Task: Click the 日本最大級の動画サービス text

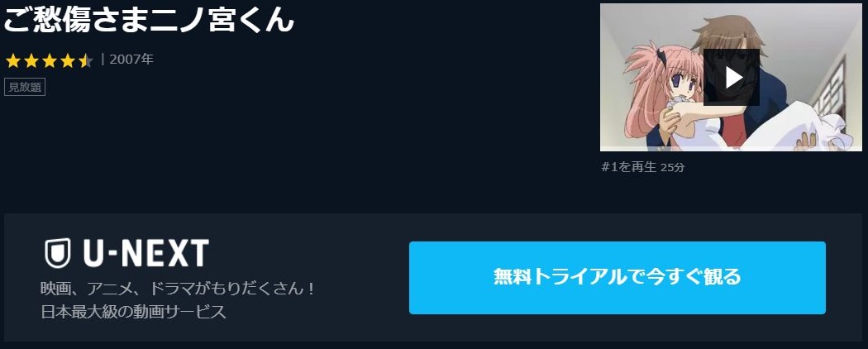Action: [x=134, y=311]
